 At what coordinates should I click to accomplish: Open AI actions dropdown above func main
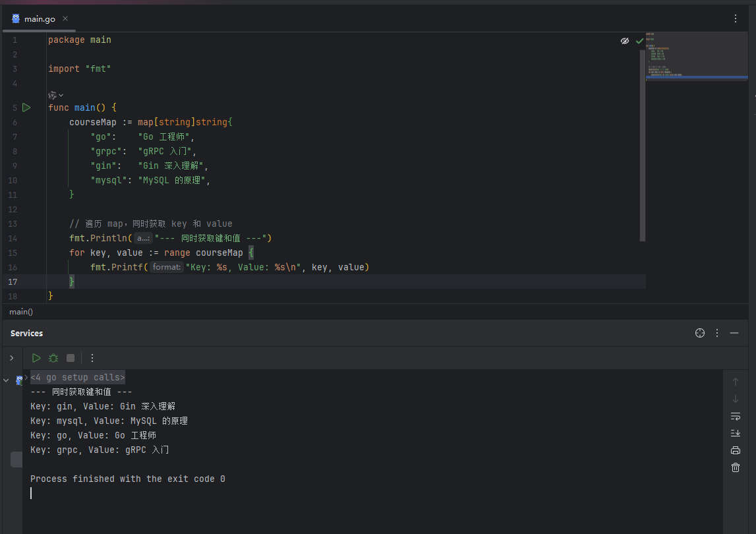55,95
